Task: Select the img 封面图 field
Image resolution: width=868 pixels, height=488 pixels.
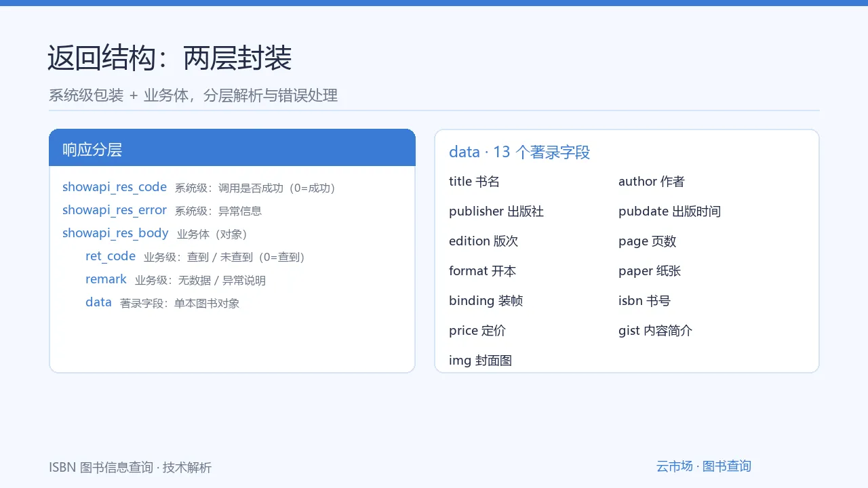Action: pyautogui.click(x=480, y=361)
